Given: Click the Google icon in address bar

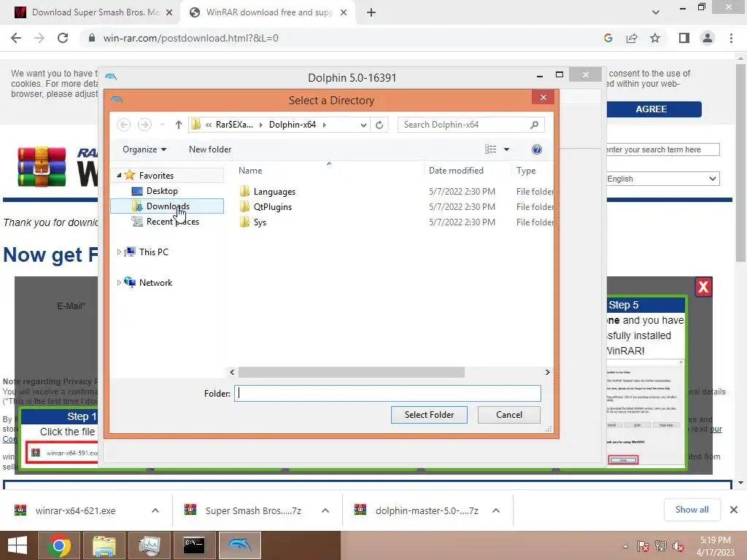Looking at the screenshot, I should click(608, 38).
